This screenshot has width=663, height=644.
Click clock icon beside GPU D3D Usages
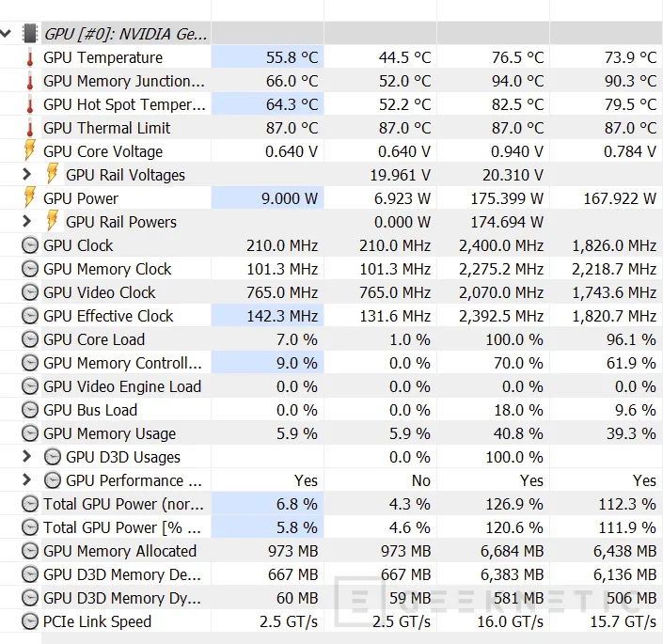pyautogui.click(x=53, y=457)
